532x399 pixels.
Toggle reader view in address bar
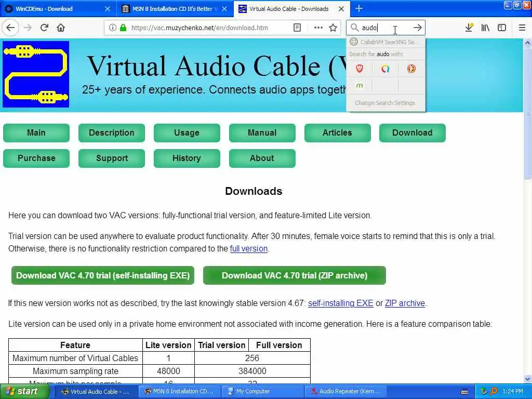(x=297, y=28)
